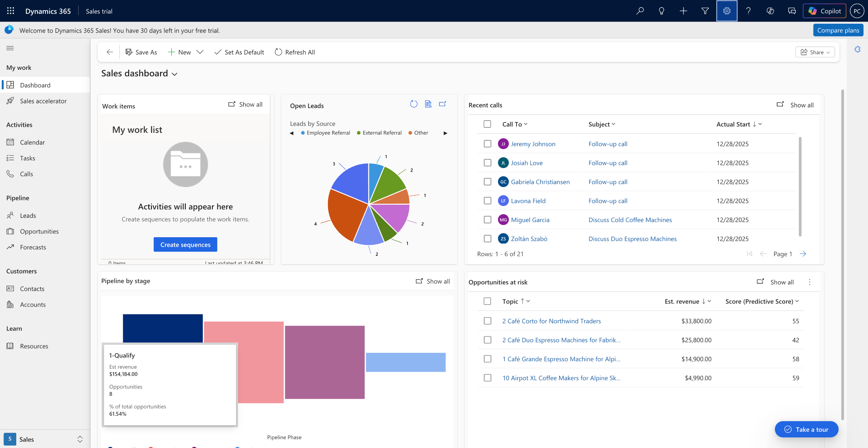The width and height of the screenshot is (868, 448).
Task: Click the Create sequences button
Action: point(185,244)
